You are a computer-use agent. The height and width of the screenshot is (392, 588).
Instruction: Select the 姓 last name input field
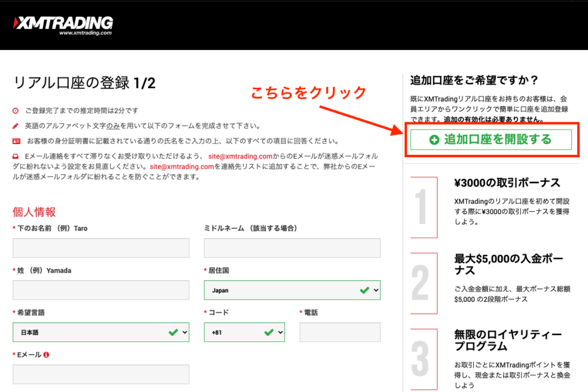(x=100, y=290)
